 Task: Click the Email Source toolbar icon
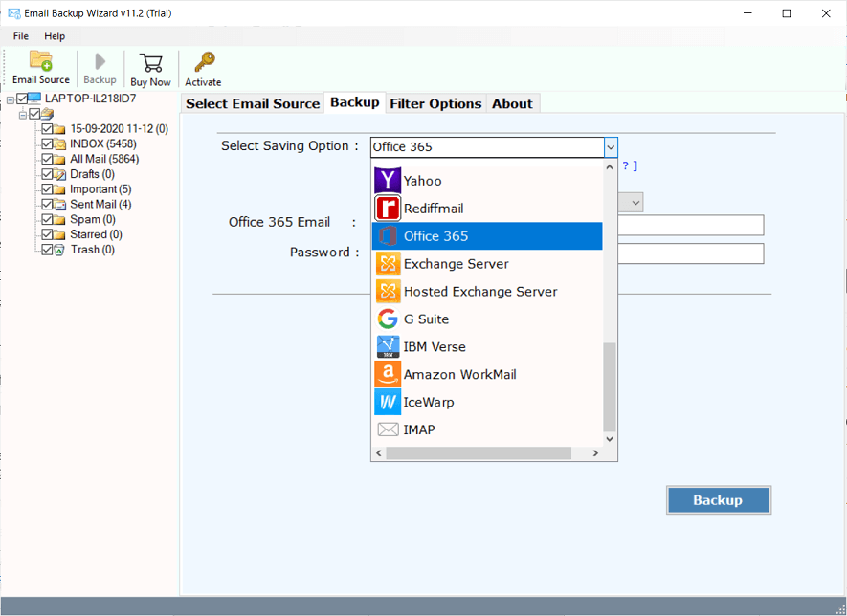40,60
